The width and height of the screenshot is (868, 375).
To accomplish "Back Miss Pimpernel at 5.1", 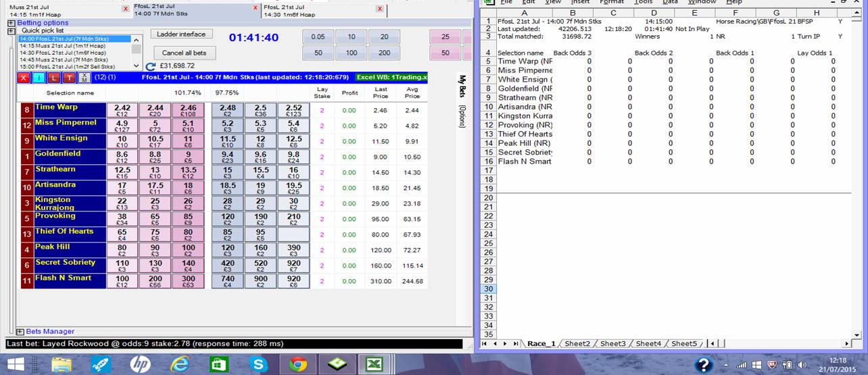I will [x=189, y=126].
